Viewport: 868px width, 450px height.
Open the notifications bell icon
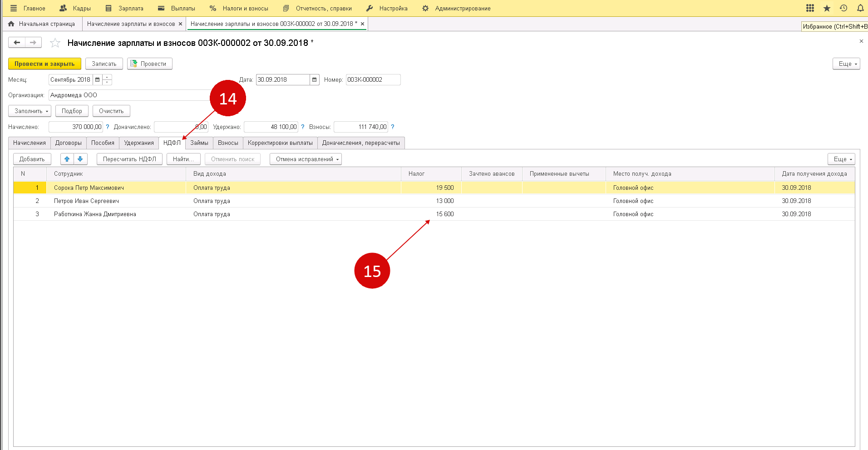pyautogui.click(x=860, y=8)
